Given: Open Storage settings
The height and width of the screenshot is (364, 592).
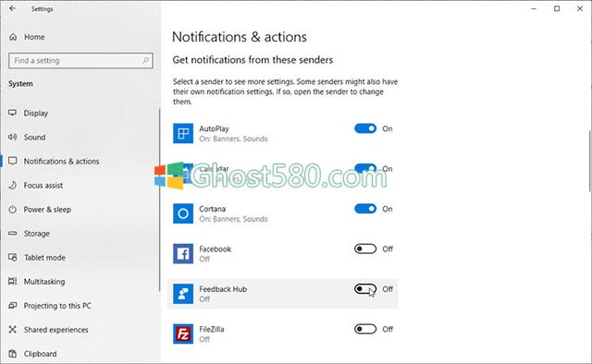Looking at the screenshot, I should pos(37,234).
